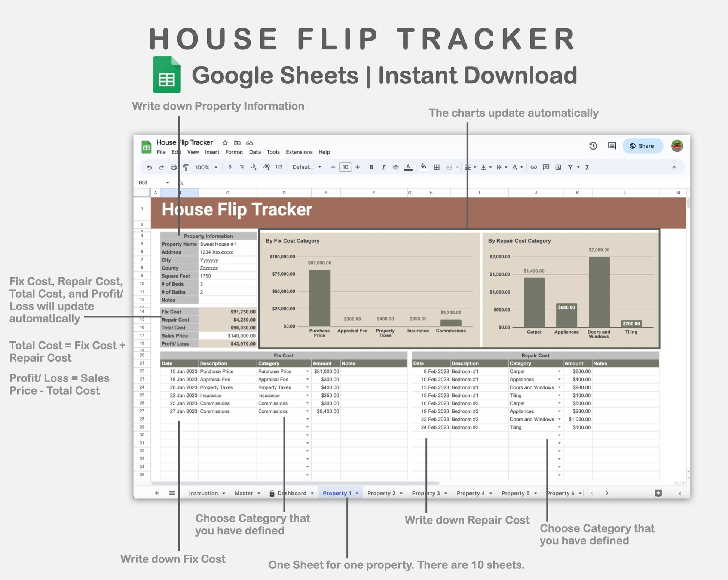Toggle strikethrough formatting
This screenshot has height=580, width=728.
tap(396, 167)
